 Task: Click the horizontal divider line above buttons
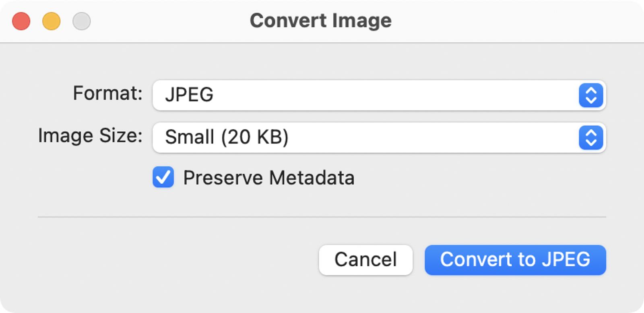pos(322,217)
